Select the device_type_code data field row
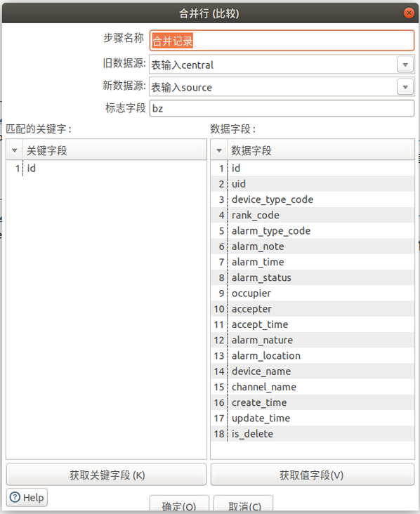Image resolution: width=420 pixels, height=514 pixels. coord(312,199)
